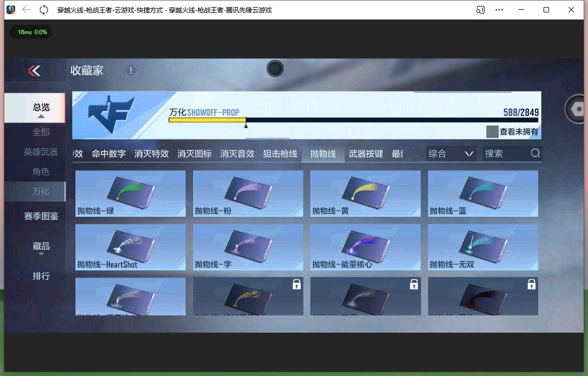The image size is (588, 376).
Task: Click the 收藏家 page title
Action: click(87, 70)
